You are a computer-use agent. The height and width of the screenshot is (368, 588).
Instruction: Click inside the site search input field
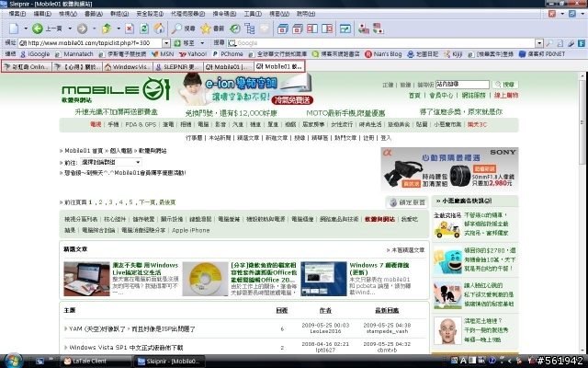click(462, 85)
